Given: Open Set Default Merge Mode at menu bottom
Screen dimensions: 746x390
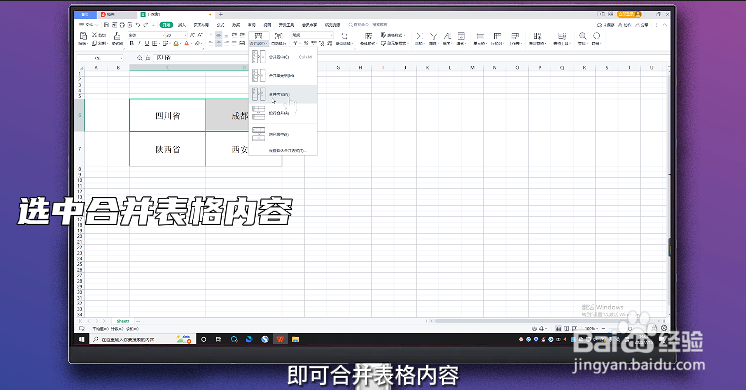Looking at the screenshot, I should (x=283, y=150).
